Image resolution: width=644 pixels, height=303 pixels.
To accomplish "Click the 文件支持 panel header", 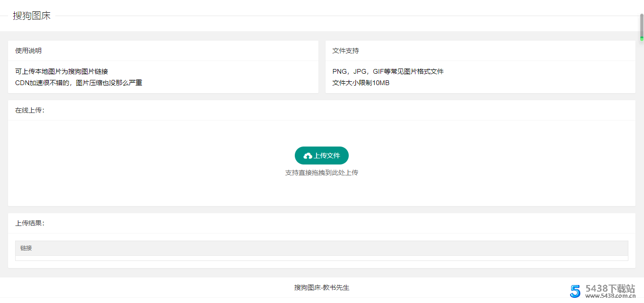I will pos(345,51).
